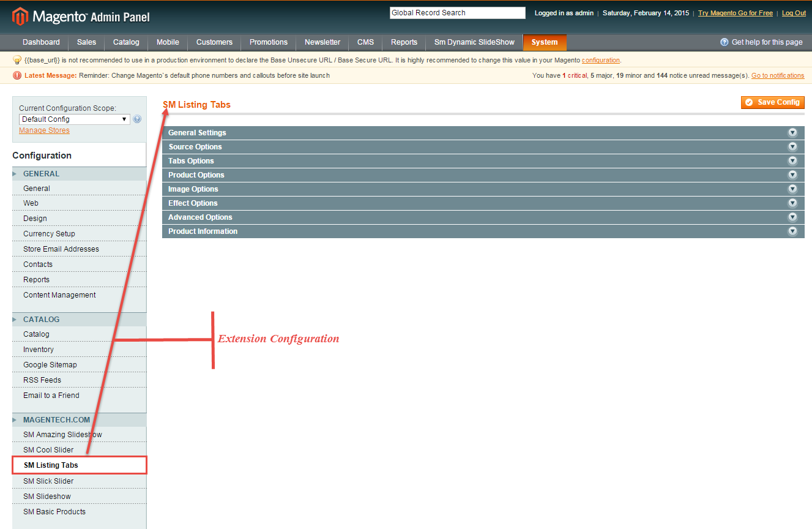Expand Product Information with its arrow icon

tap(792, 231)
